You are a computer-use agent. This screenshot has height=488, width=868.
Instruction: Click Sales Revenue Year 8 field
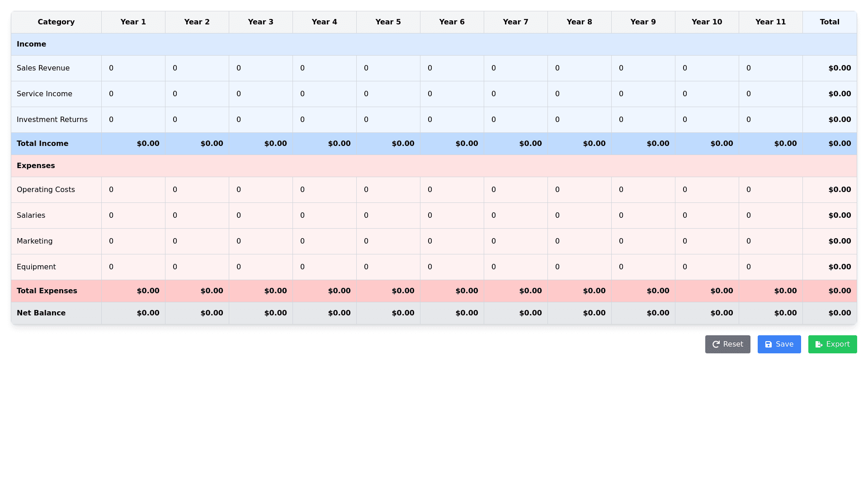pyautogui.click(x=580, y=68)
